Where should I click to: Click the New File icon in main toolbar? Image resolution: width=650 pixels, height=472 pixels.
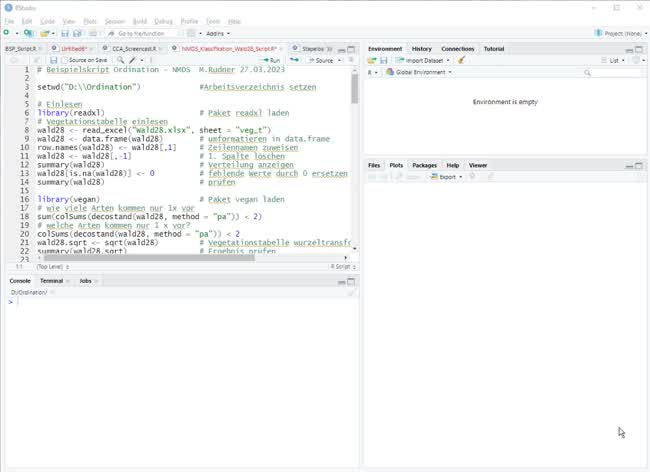(x=6, y=33)
